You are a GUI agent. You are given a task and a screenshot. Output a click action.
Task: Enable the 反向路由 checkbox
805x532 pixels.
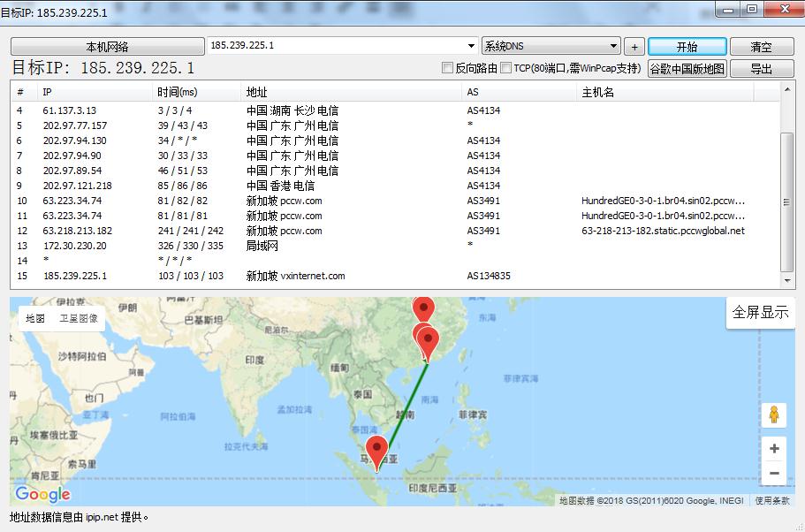pos(450,67)
